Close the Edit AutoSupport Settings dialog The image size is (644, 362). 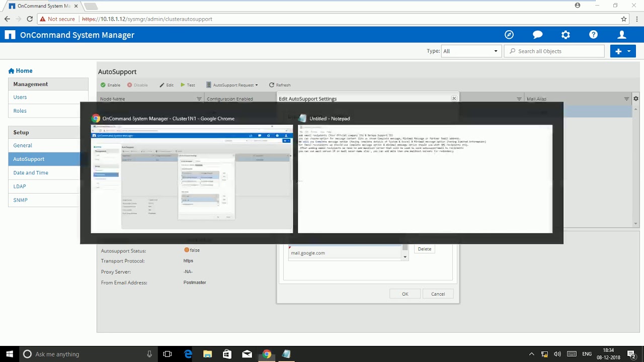click(454, 99)
